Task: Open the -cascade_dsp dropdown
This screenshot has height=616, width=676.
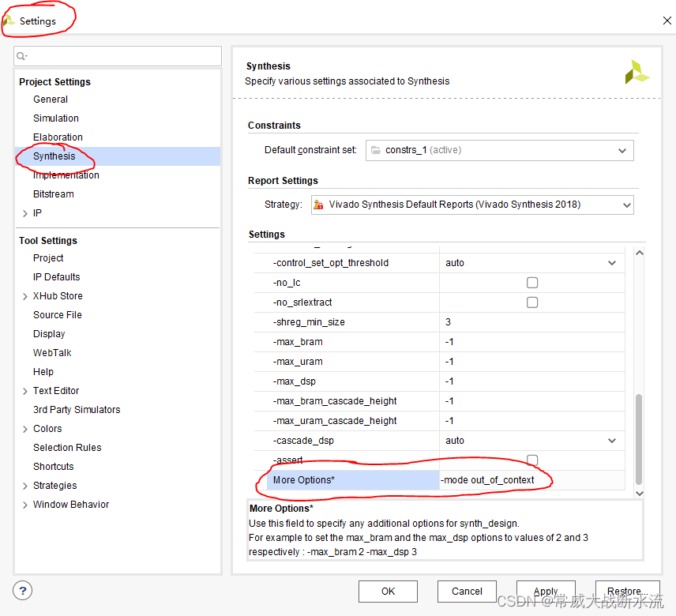Action: click(612, 441)
